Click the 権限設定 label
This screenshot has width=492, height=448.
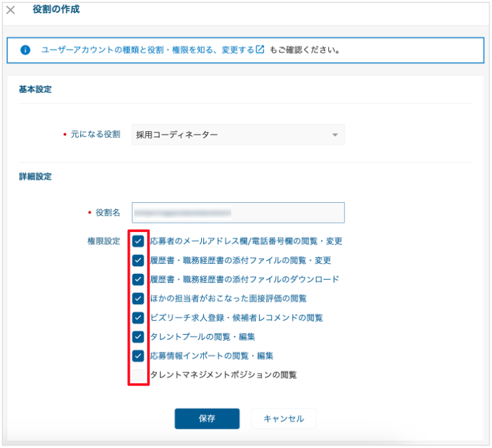104,241
